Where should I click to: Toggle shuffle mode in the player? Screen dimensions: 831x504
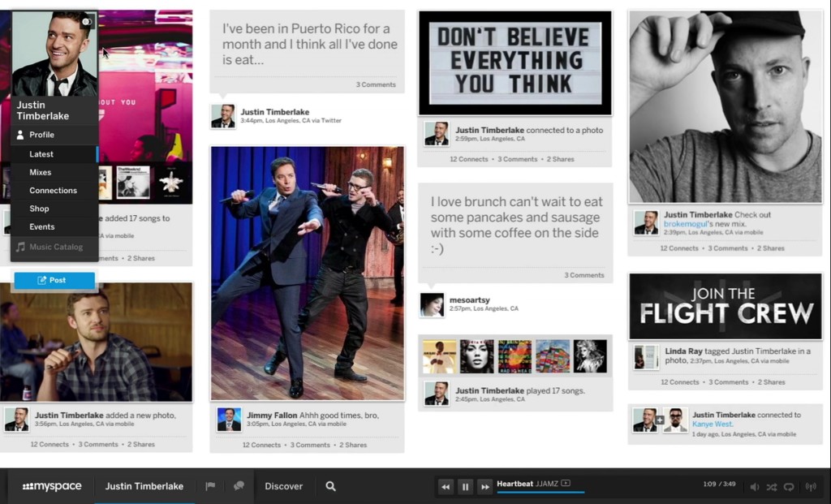pos(771,487)
